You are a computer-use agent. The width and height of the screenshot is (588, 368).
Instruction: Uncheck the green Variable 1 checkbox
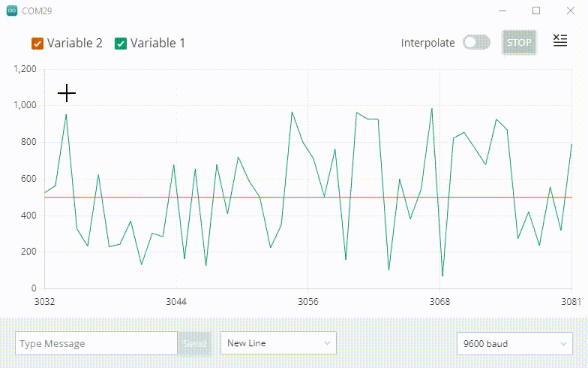pyautogui.click(x=121, y=44)
